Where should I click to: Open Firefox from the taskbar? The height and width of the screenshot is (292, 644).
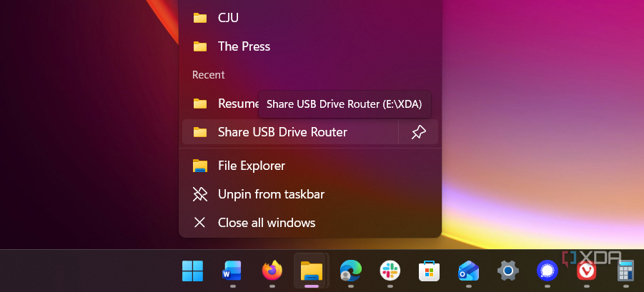coord(272,271)
